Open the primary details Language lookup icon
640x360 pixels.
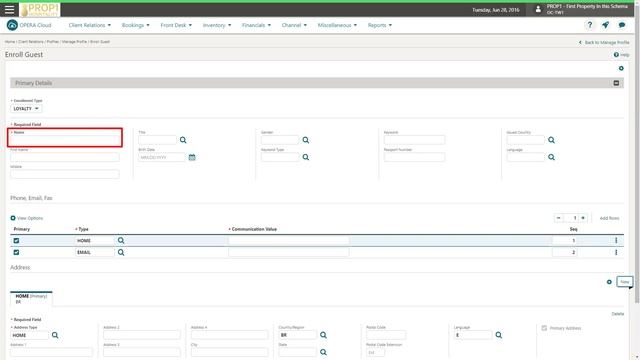tap(551, 157)
